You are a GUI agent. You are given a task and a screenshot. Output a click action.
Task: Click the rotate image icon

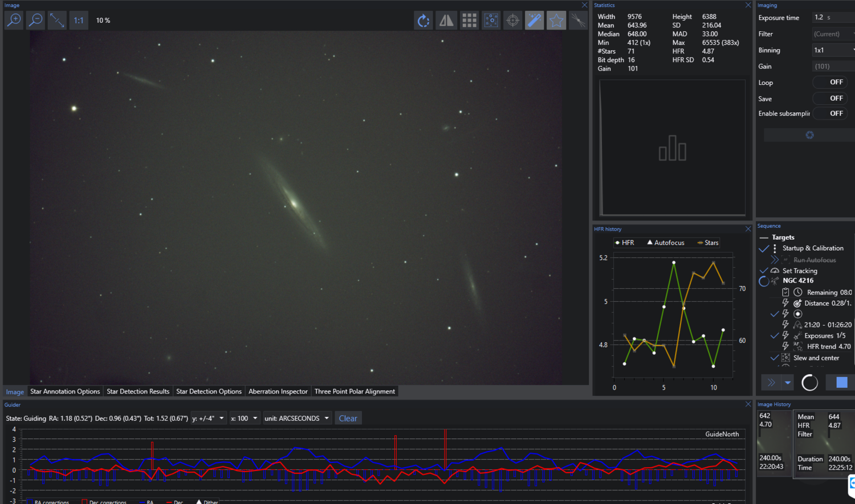423,21
